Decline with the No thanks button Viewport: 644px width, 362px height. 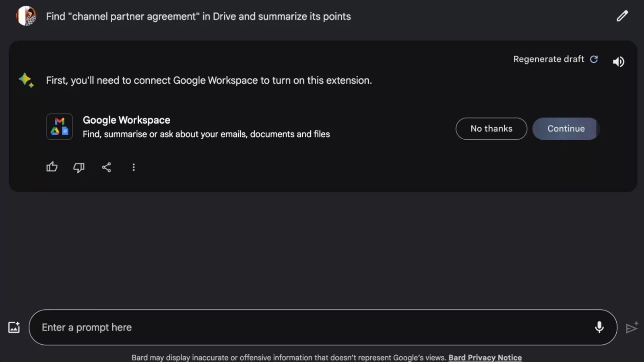coord(491,129)
